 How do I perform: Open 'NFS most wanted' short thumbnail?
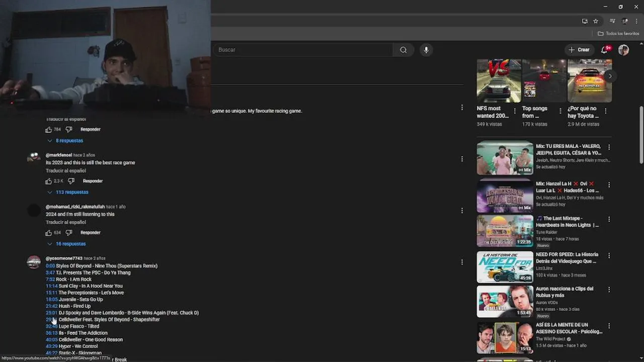click(x=499, y=81)
